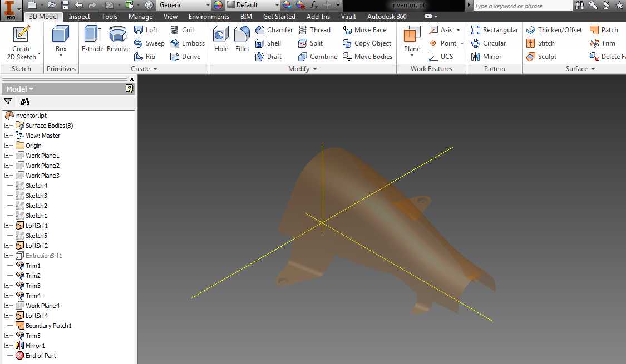
Task: Switch to the Inspect ribbon tab
Action: coord(79,16)
